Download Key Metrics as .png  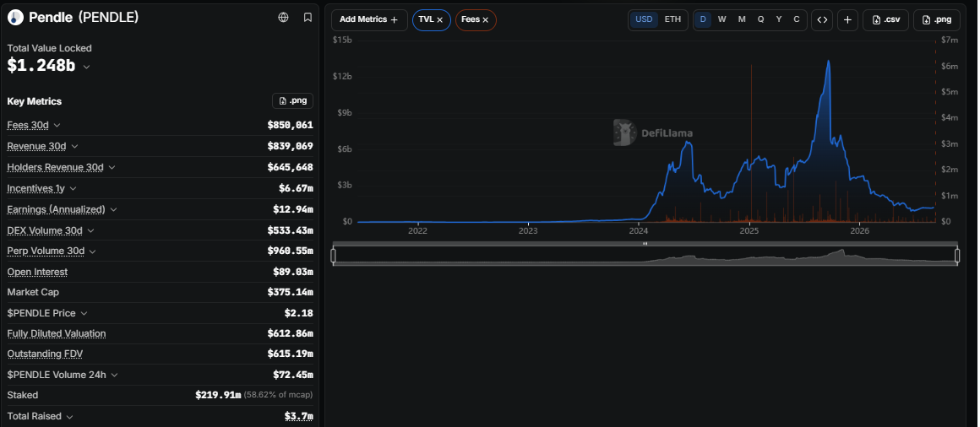tap(292, 100)
